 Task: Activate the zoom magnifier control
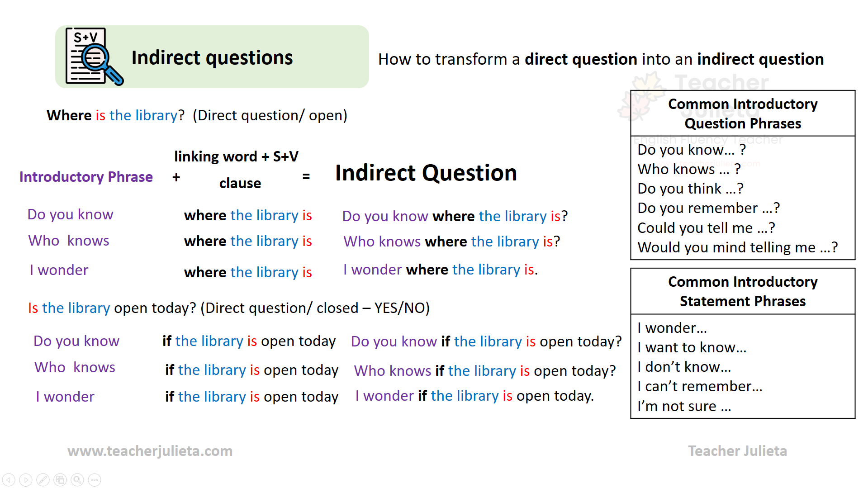pyautogui.click(x=77, y=479)
